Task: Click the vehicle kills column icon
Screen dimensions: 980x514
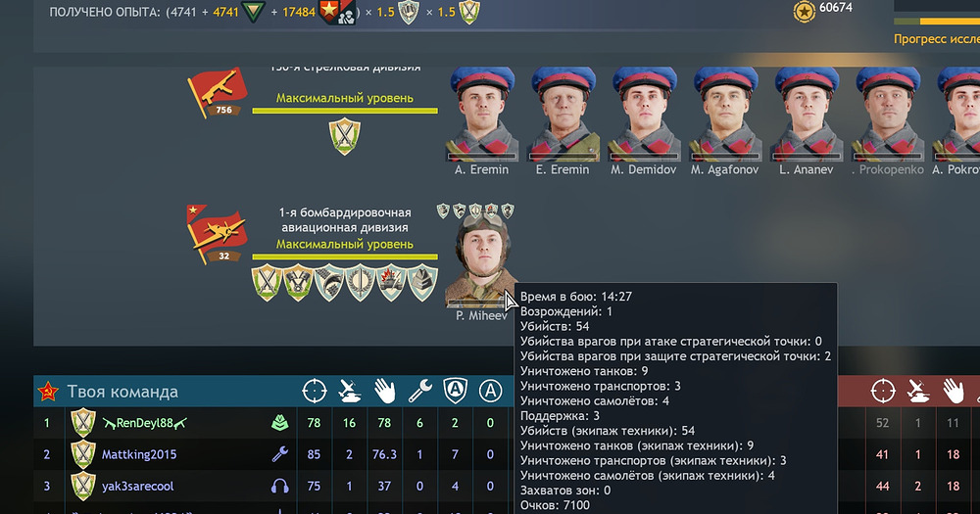Action: 350,392
